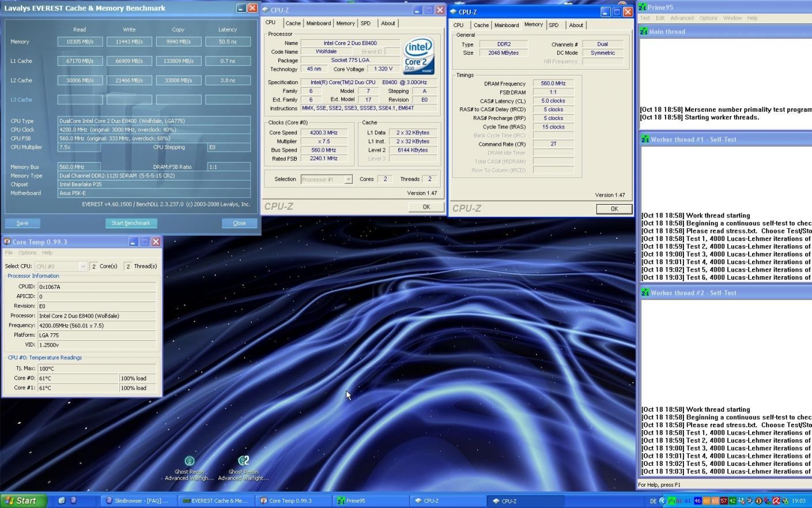Open Options menu in Core Temp
812x508 pixels.
tap(27, 253)
